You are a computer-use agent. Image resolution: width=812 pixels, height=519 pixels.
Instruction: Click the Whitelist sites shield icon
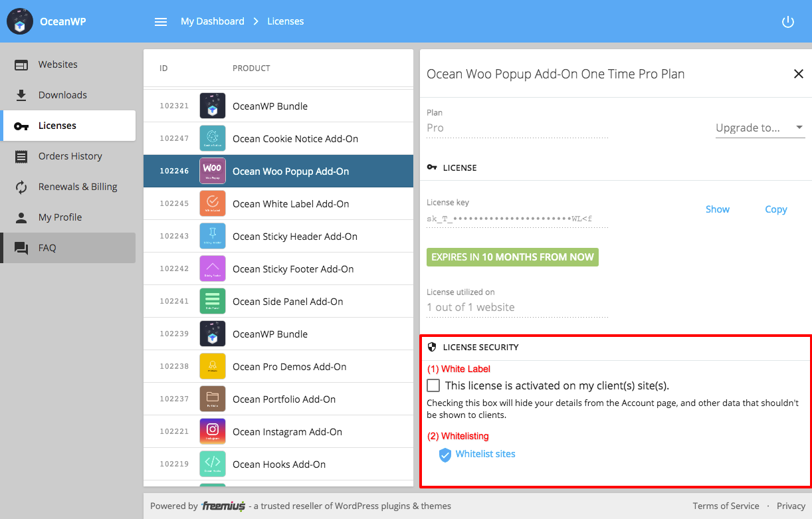(x=445, y=455)
